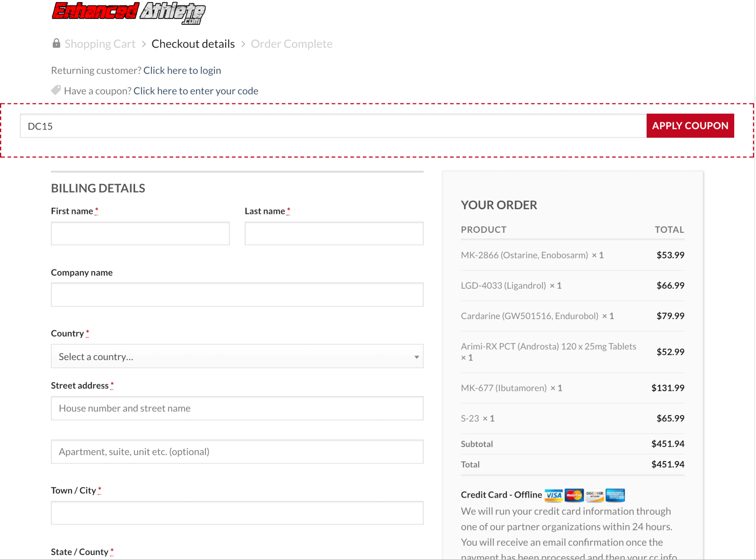This screenshot has height=560, width=756.
Task: Focus the coupon code field containing DC15
Action: 333,126
